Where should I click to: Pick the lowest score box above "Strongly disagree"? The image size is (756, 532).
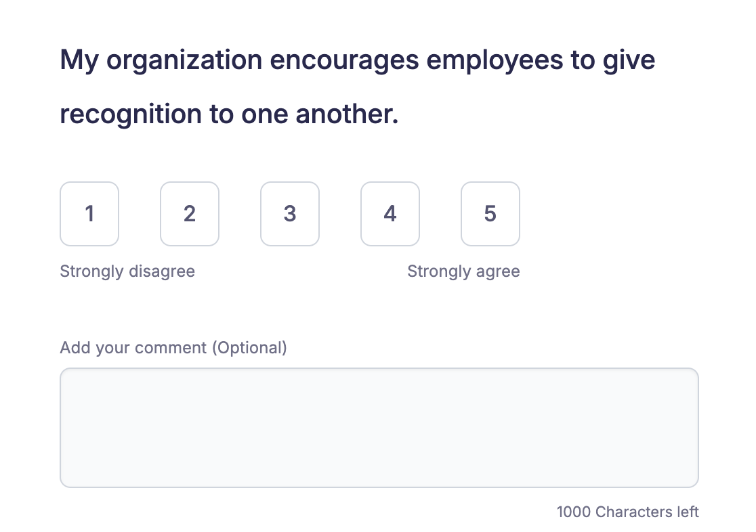(x=89, y=214)
